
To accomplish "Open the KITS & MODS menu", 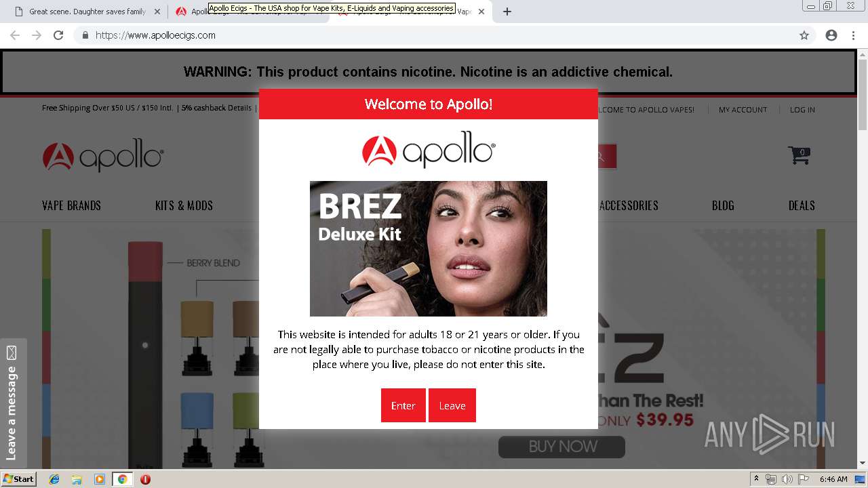I will coord(184,205).
